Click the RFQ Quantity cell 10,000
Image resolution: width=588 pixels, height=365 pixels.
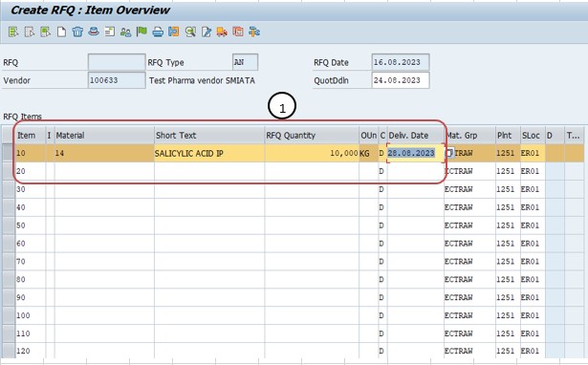[x=312, y=153]
